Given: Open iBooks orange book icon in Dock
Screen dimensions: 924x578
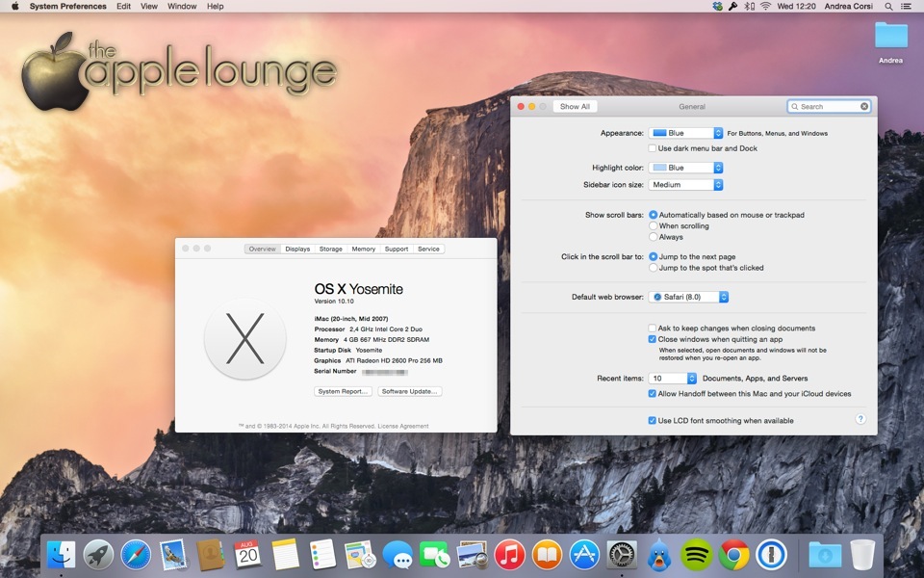Looking at the screenshot, I should coord(547,555).
